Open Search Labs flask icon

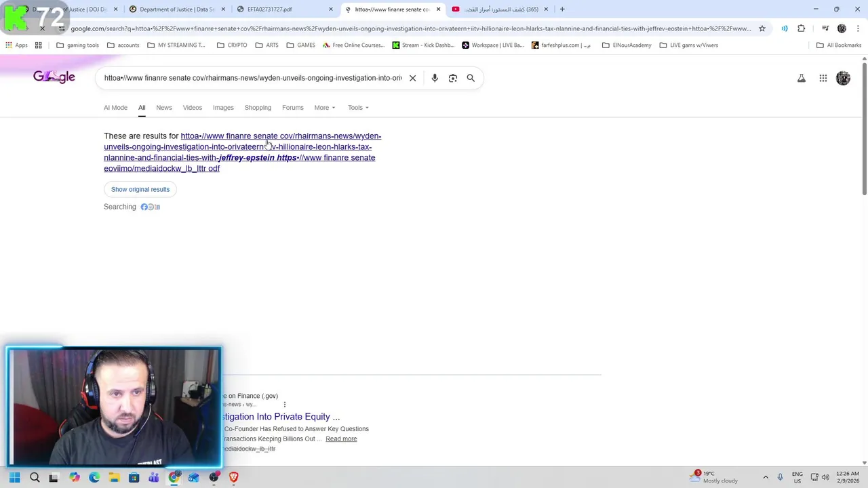pos(802,78)
